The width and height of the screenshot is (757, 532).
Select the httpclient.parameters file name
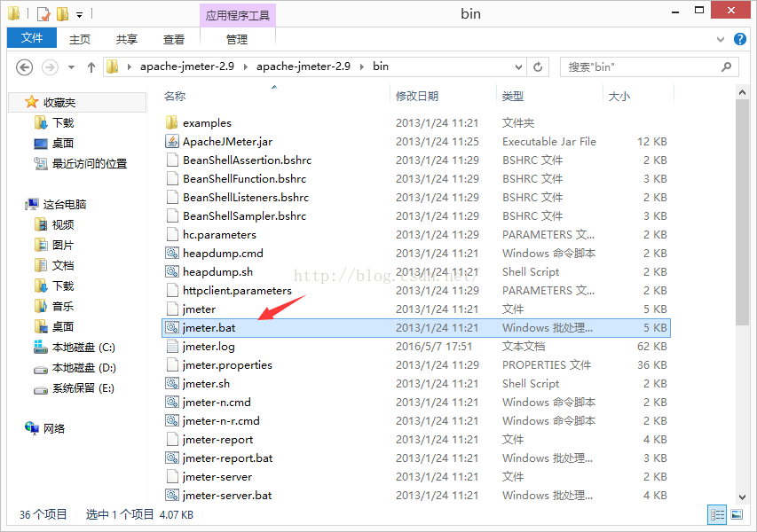237,290
